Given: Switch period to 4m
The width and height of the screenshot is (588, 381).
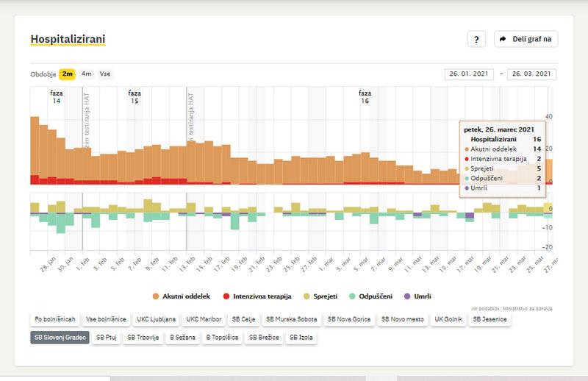Looking at the screenshot, I should click(x=87, y=74).
